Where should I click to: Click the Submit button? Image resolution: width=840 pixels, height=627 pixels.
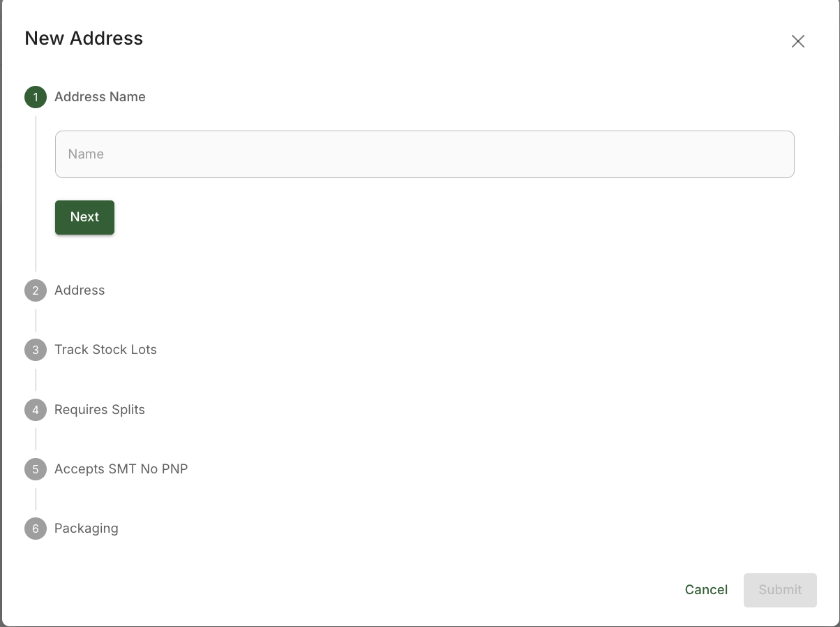click(x=780, y=590)
